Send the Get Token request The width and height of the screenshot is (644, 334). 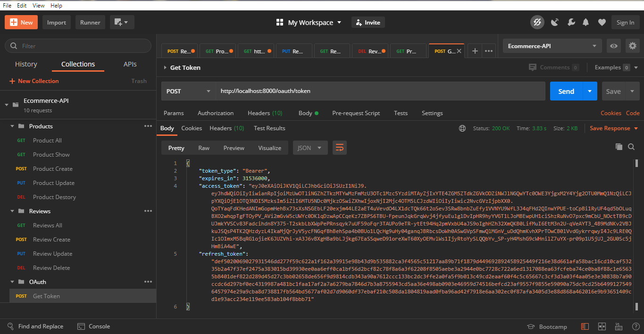click(565, 91)
